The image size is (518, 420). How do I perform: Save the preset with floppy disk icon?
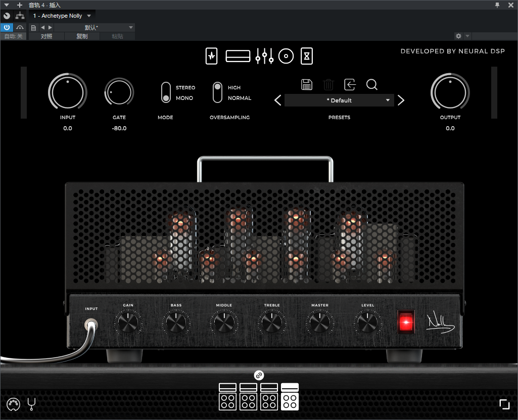[307, 85]
